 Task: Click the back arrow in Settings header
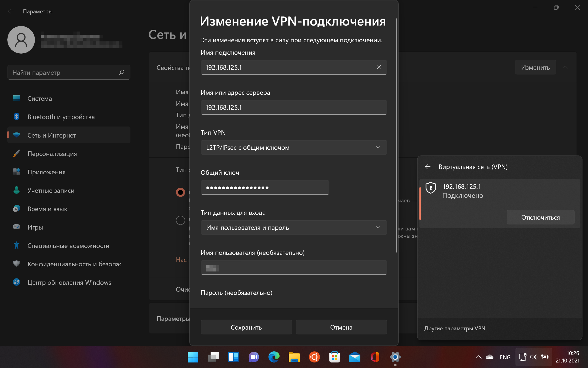click(11, 11)
